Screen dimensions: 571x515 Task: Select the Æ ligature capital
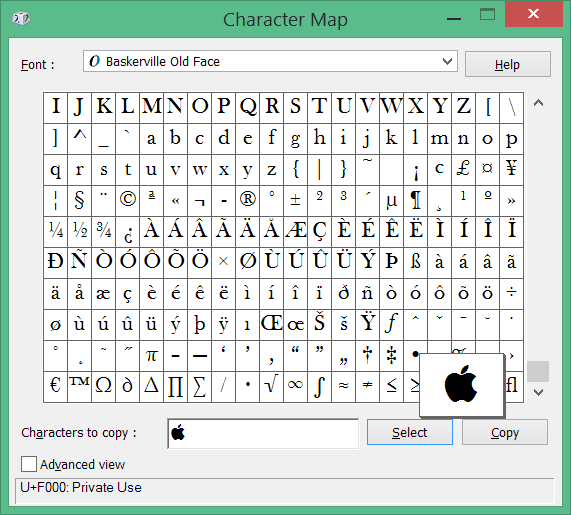pyautogui.click(x=295, y=232)
